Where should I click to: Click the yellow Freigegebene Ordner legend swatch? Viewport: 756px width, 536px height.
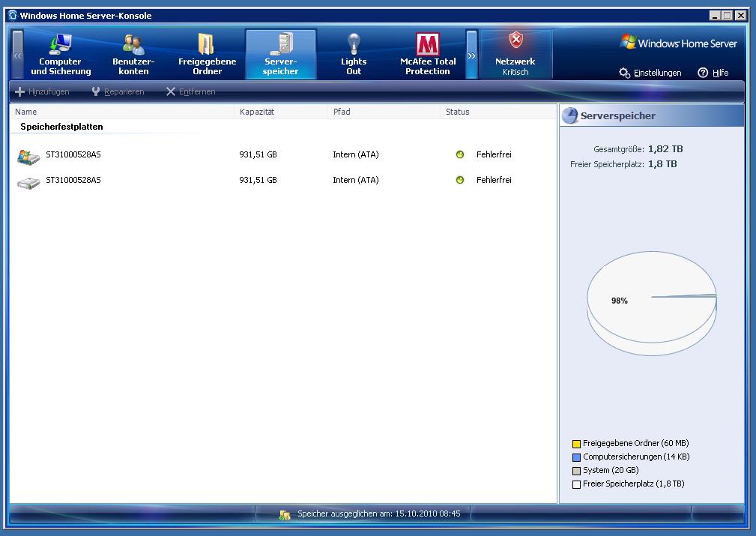click(x=576, y=444)
